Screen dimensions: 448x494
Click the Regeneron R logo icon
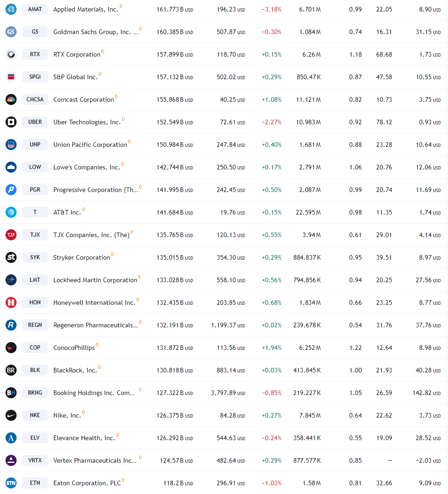11,325
